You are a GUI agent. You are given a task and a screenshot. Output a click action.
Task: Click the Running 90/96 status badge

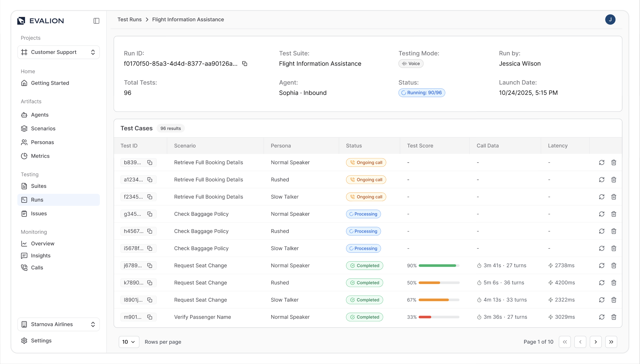421,93
